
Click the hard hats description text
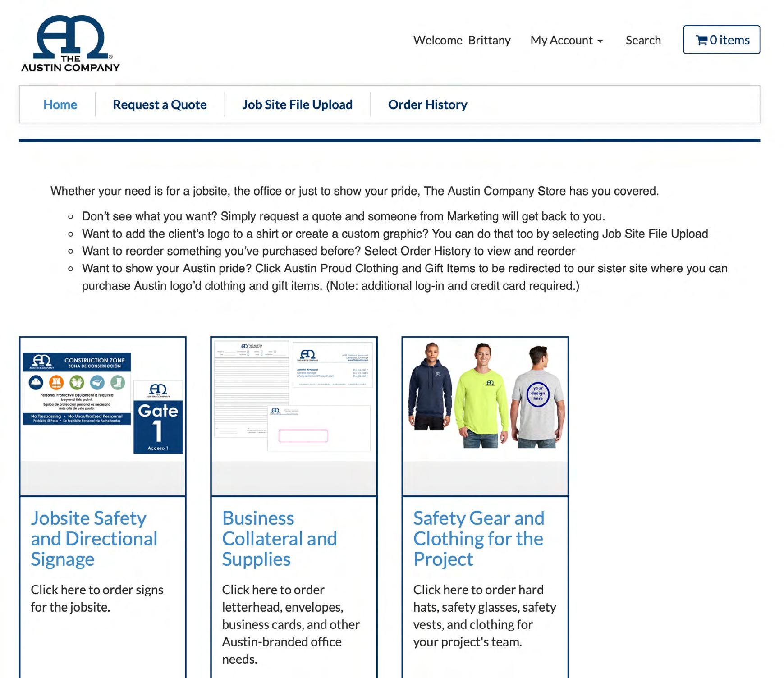point(485,616)
